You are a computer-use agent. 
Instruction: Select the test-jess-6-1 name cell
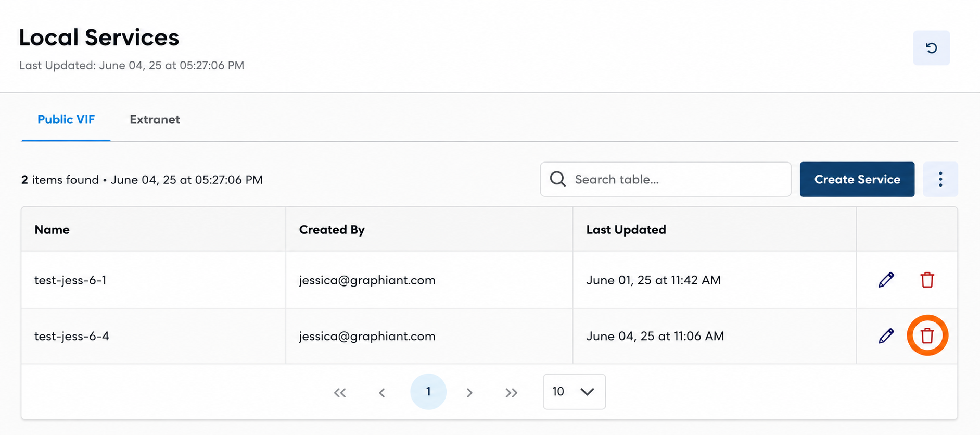click(154, 280)
